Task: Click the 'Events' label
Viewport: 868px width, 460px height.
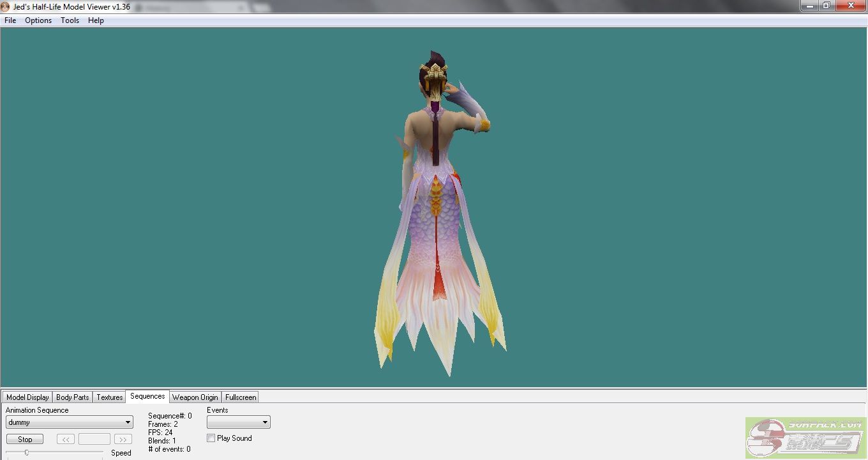Action: click(x=218, y=410)
